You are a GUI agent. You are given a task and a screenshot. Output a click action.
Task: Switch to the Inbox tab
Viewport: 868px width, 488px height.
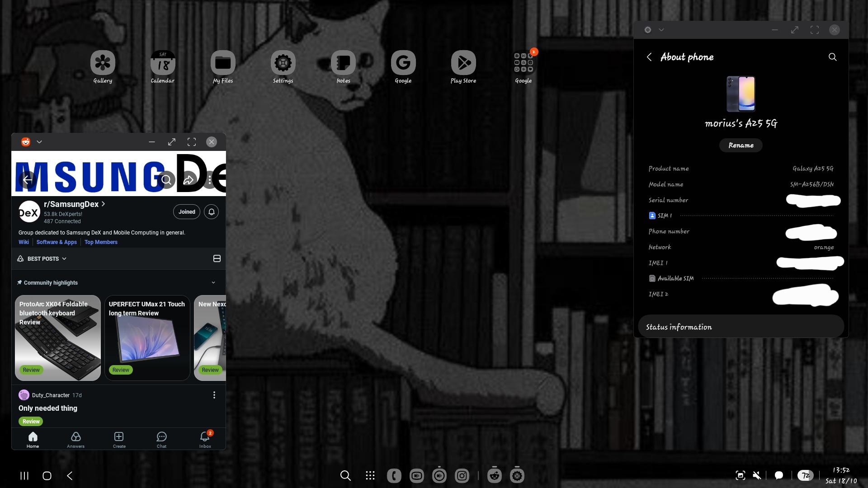tap(205, 439)
